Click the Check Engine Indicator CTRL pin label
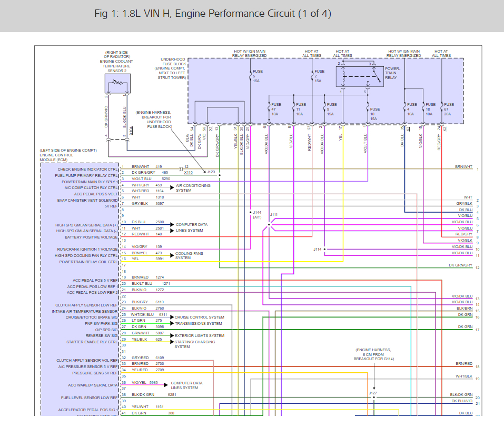Image resolution: width=504 pixels, height=427 pixels. pos(87,170)
